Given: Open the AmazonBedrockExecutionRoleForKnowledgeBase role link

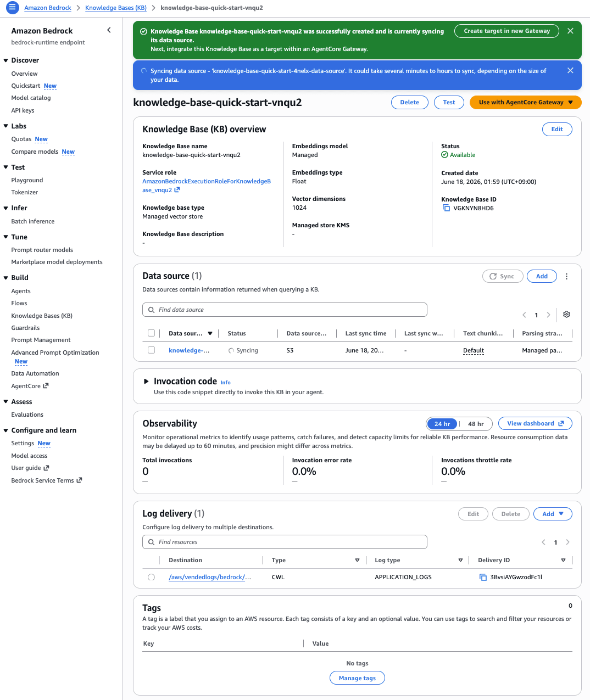Looking at the screenshot, I should coord(207,186).
